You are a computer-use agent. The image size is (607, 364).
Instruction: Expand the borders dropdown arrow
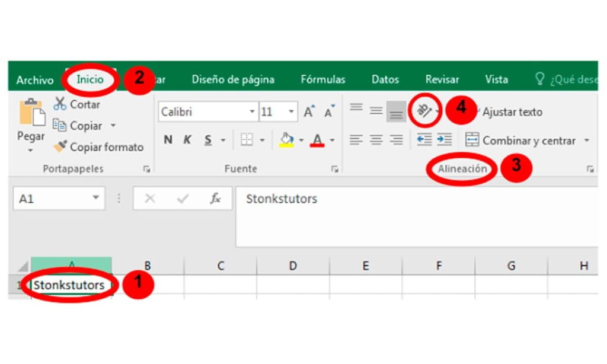click(262, 140)
